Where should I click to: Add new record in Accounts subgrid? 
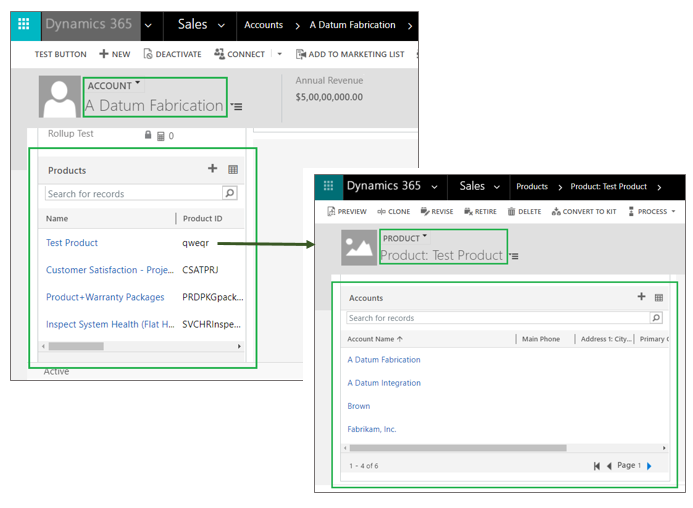click(x=641, y=297)
